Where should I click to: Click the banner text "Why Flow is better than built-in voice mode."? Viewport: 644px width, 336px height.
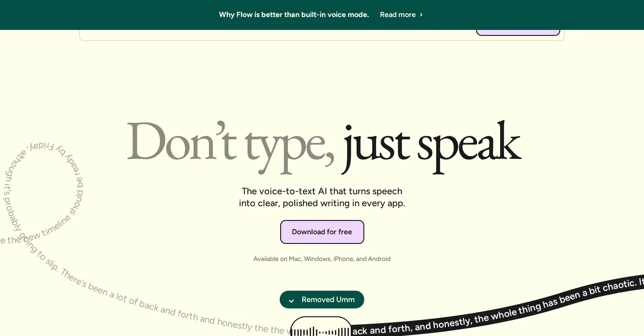pyautogui.click(x=294, y=15)
